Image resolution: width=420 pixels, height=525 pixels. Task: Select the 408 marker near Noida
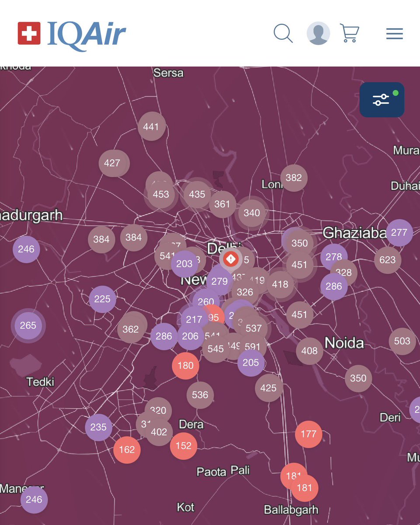pyautogui.click(x=309, y=351)
